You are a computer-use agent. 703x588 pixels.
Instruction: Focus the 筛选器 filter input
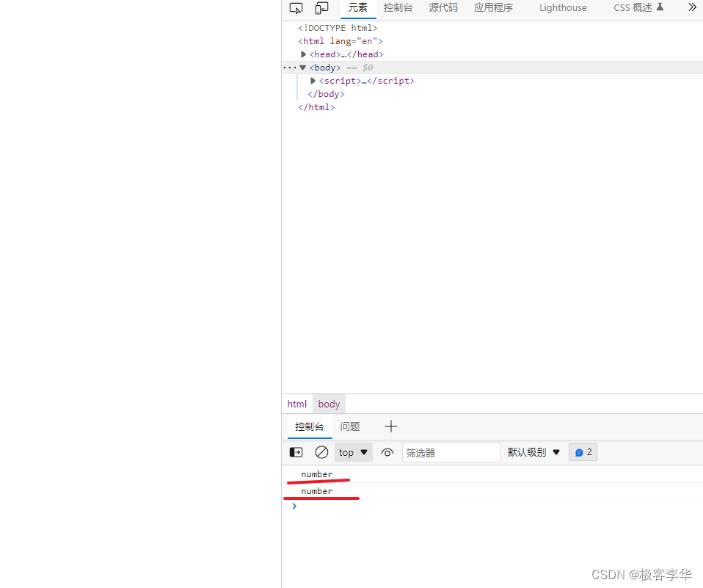click(451, 452)
